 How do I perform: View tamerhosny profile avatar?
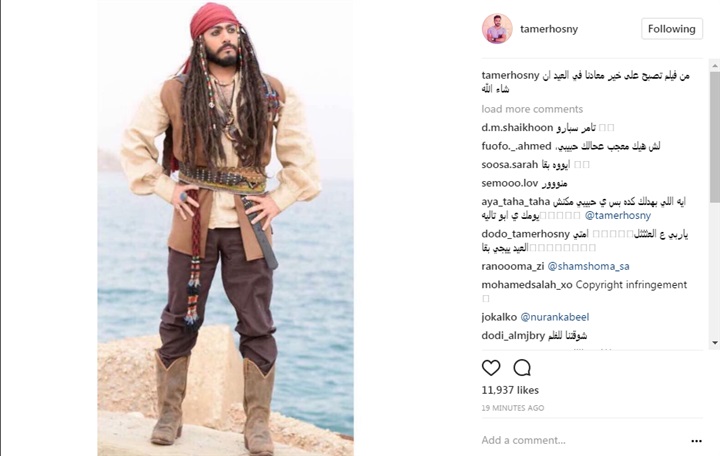click(x=497, y=28)
